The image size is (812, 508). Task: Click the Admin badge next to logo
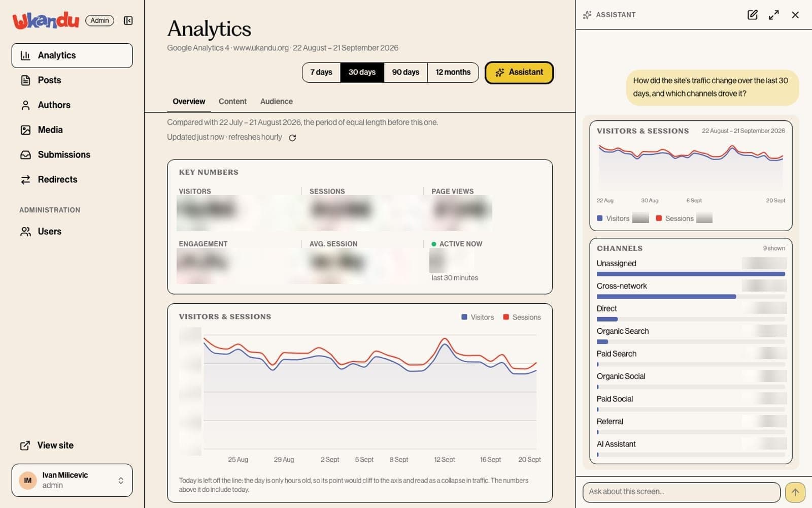pyautogui.click(x=99, y=20)
